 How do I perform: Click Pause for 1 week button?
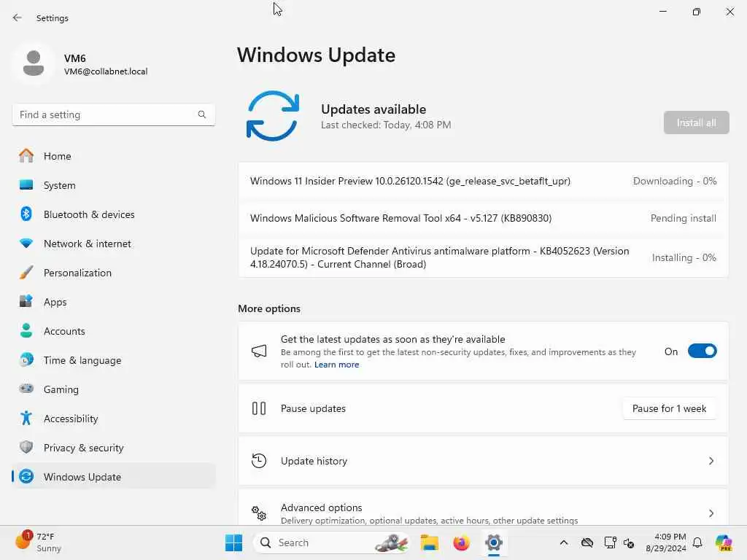[669, 408]
